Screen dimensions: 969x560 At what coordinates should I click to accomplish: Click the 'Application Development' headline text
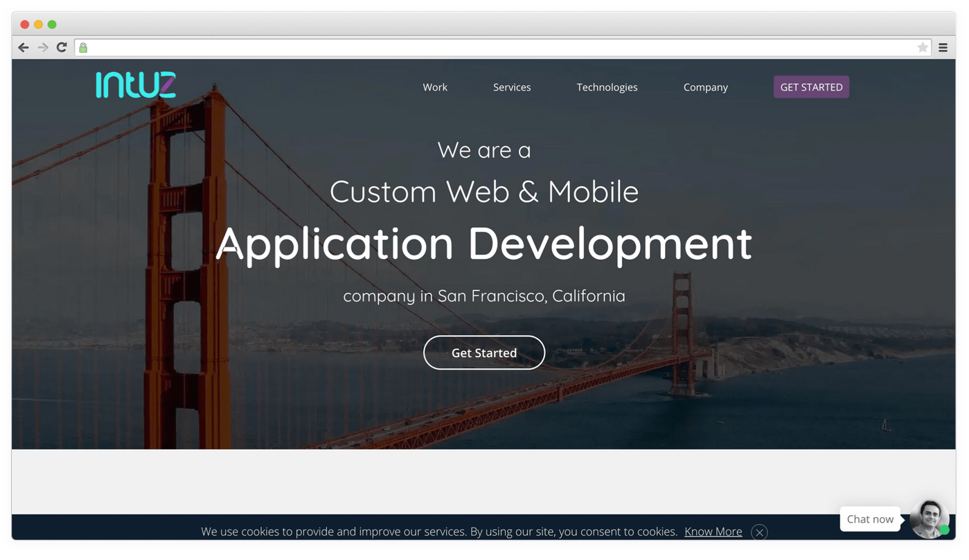484,244
